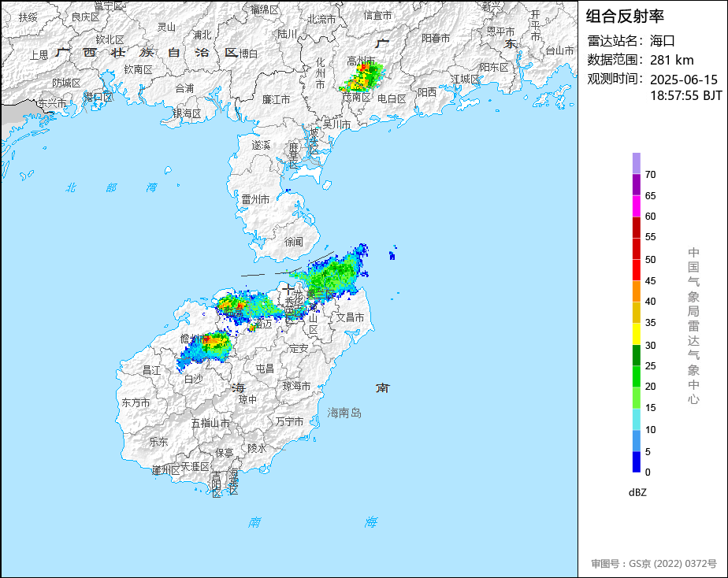
Task: Click the 天涯区 map label
Action: (x=195, y=467)
